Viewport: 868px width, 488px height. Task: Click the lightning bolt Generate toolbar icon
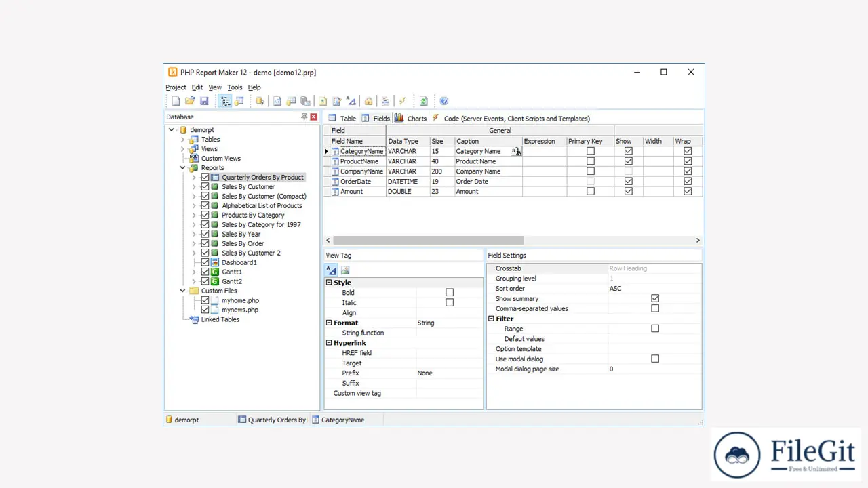pyautogui.click(x=402, y=101)
